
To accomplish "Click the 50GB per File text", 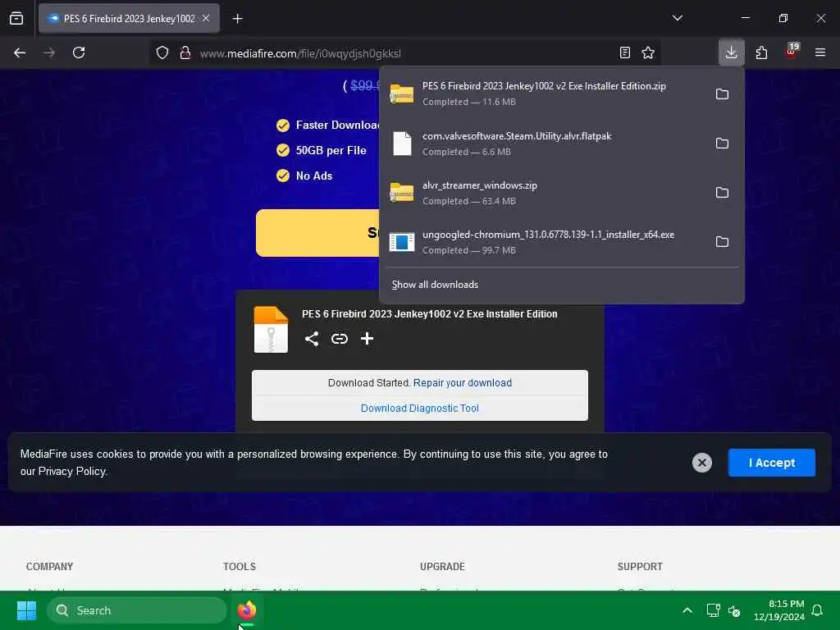I will (331, 151).
